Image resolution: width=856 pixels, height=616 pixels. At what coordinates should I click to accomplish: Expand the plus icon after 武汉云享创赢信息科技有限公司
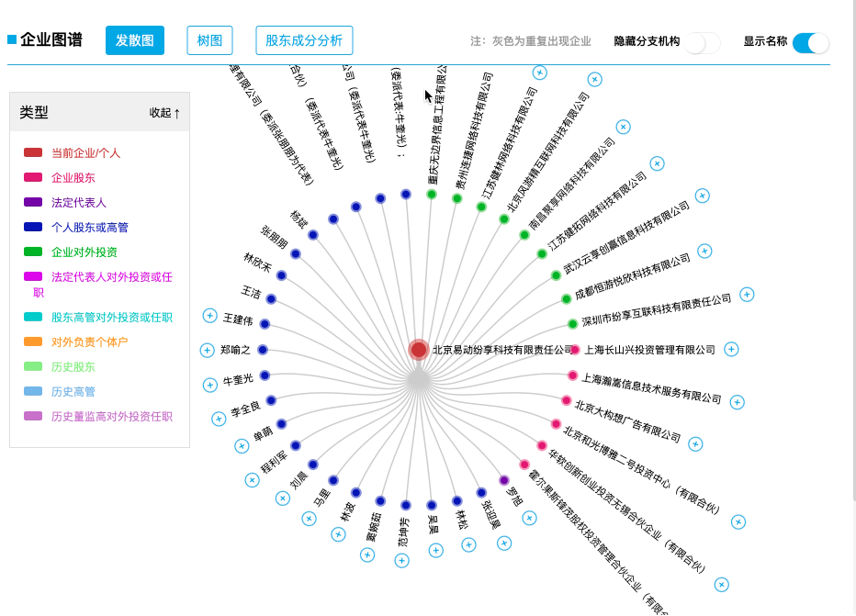click(x=702, y=196)
